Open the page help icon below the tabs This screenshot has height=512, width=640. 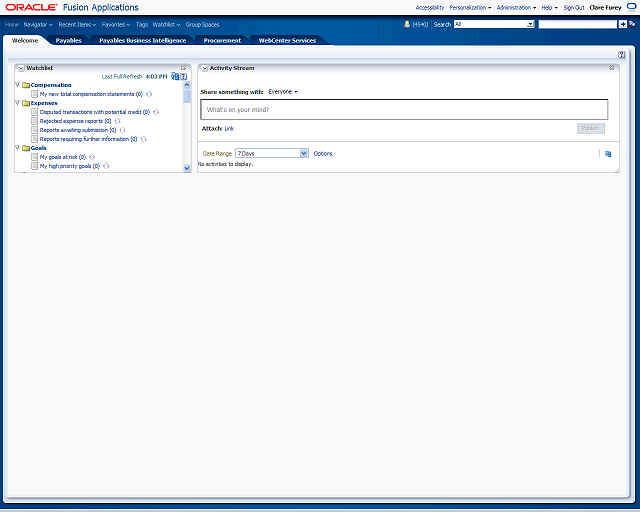click(621, 55)
